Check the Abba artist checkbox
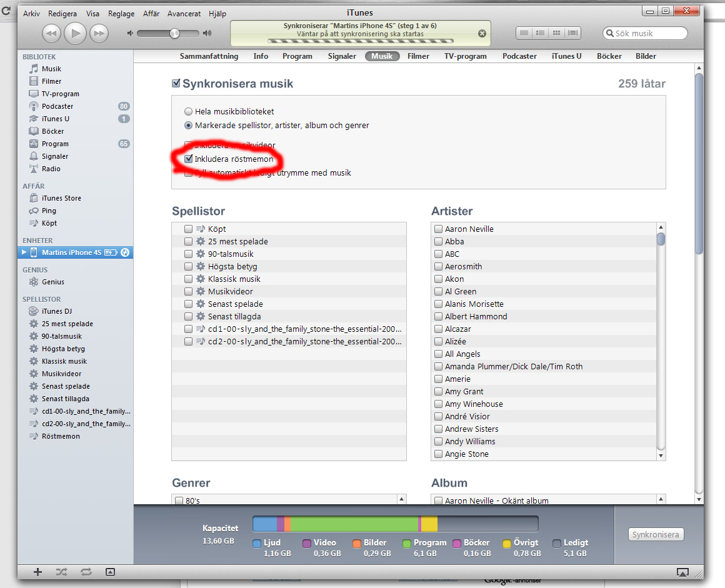This screenshot has height=588, width=725. pyautogui.click(x=438, y=241)
